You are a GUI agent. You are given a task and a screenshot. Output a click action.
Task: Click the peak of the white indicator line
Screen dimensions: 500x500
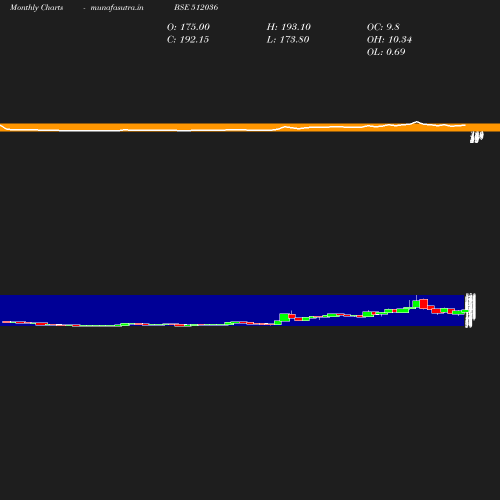tap(417, 122)
